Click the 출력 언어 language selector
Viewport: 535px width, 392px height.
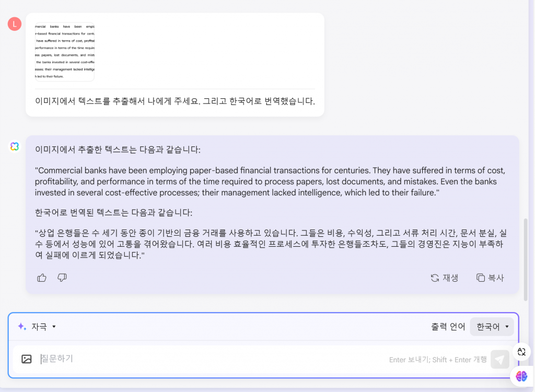coord(448,326)
